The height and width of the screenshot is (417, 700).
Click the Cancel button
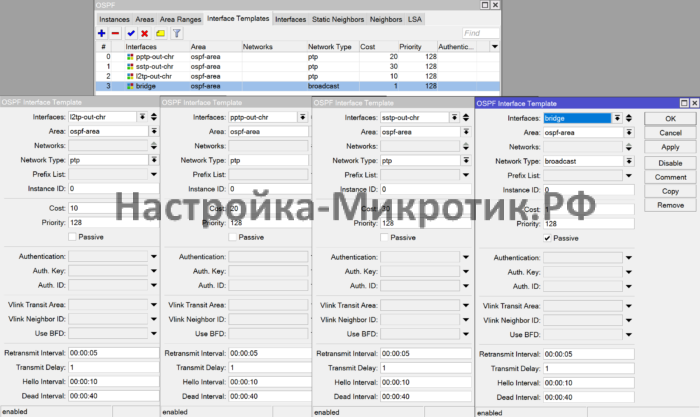pyautogui.click(x=670, y=133)
